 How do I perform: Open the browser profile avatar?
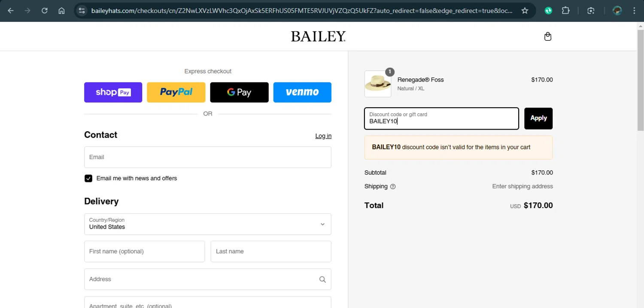click(617, 11)
